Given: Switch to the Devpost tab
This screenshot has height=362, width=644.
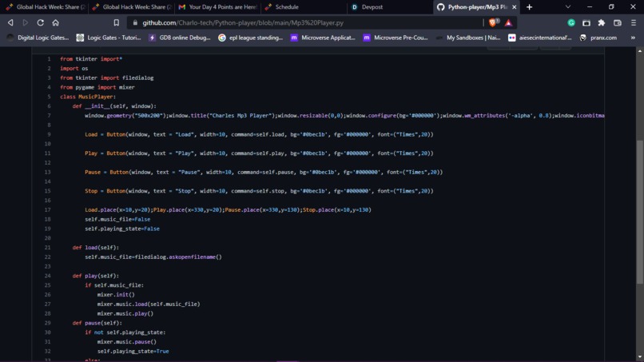Looking at the screenshot, I should (x=390, y=7).
